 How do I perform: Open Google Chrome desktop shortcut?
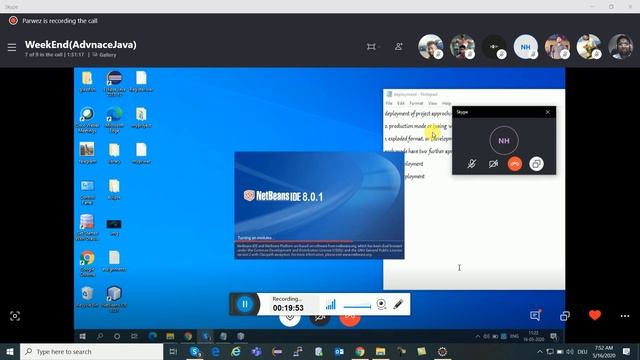(x=87, y=264)
